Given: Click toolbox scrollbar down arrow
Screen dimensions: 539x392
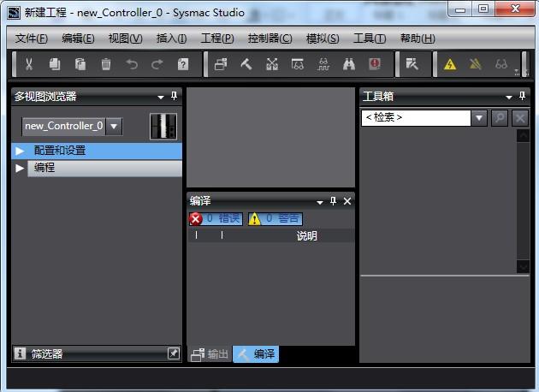Looking at the screenshot, I should click(x=523, y=266).
